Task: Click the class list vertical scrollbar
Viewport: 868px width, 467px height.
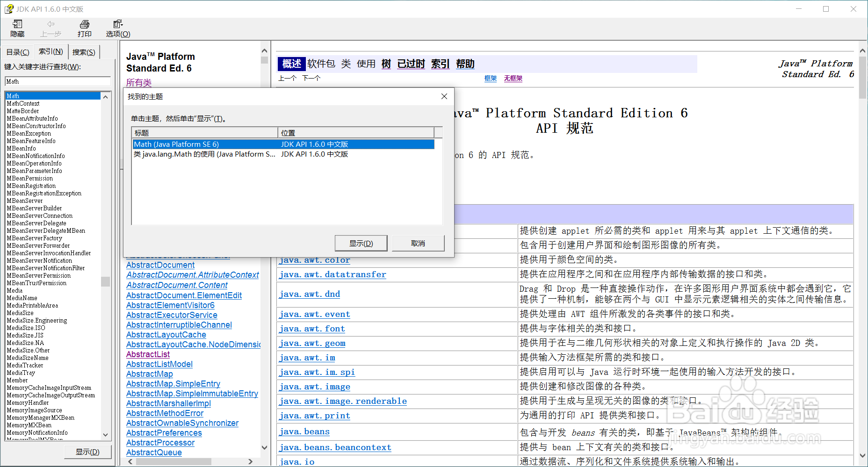Action: click(x=264, y=351)
